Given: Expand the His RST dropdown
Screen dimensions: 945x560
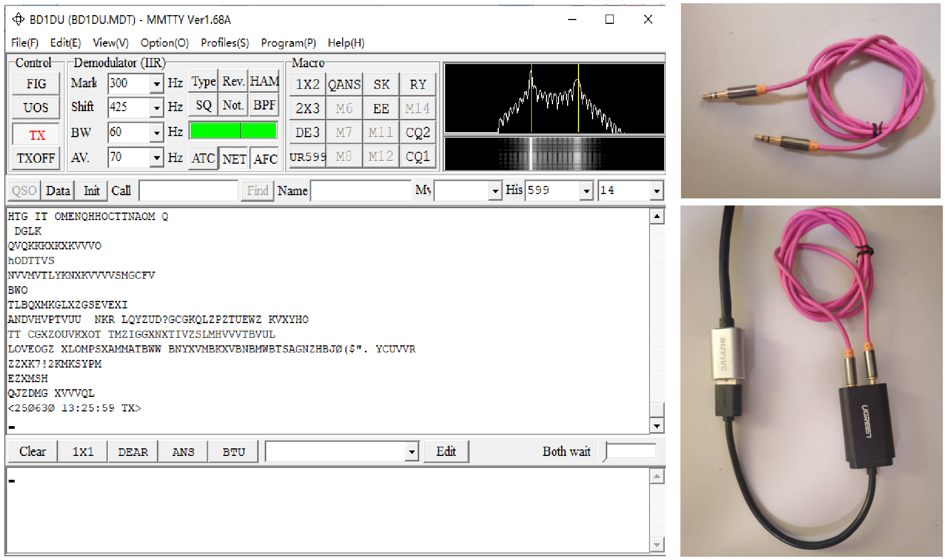Looking at the screenshot, I should point(586,191).
